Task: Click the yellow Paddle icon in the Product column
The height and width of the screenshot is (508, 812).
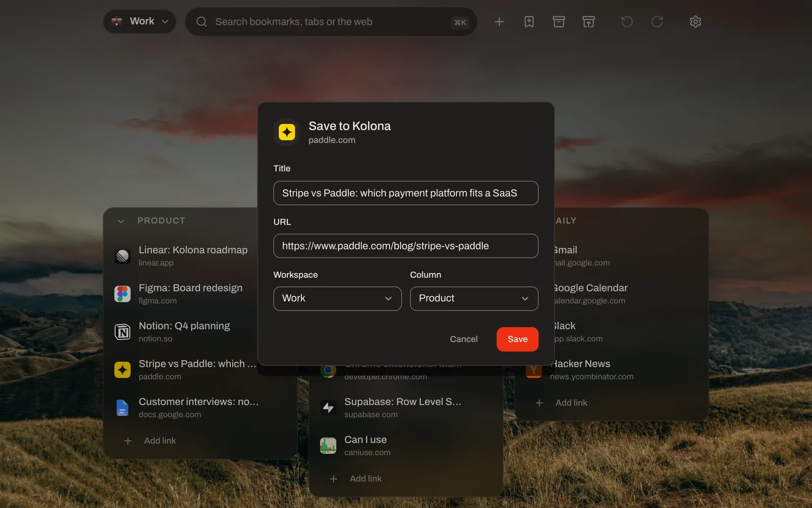Action: coord(122,370)
